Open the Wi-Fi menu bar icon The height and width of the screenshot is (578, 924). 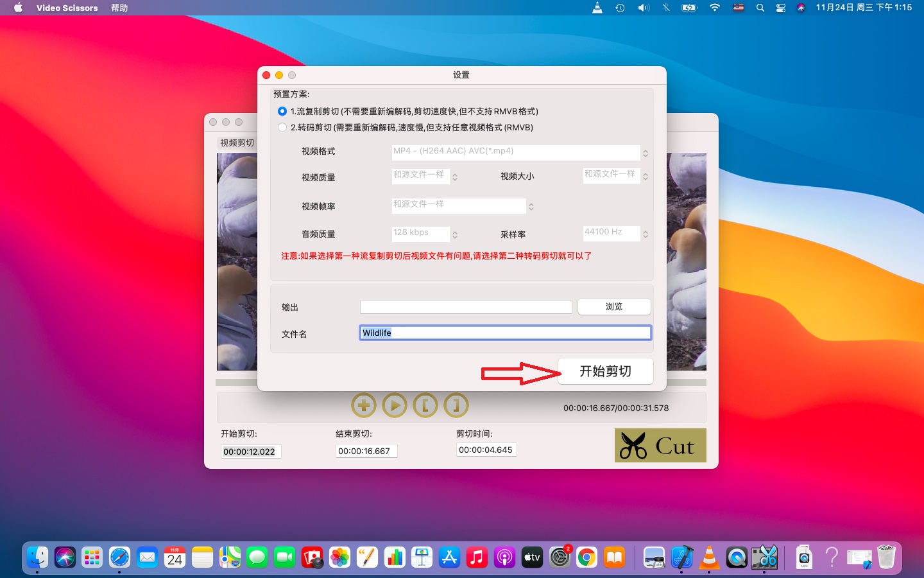point(714,8)
